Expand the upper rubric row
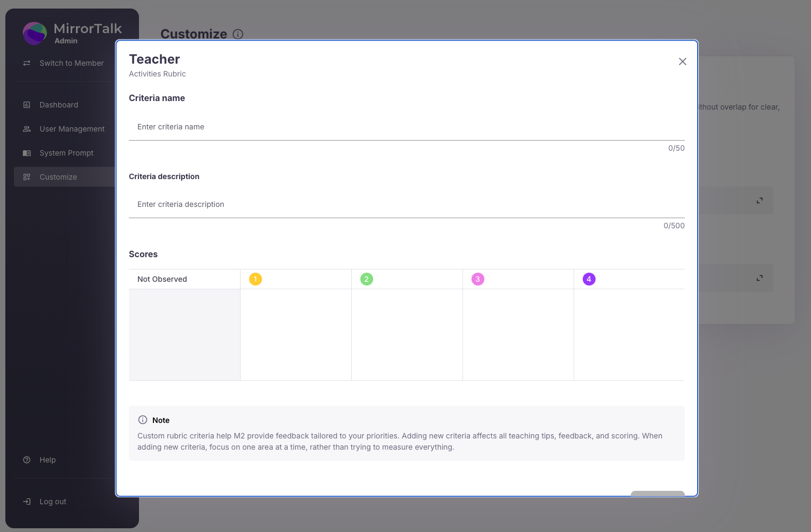This screenshot has width=811, height=532. pos(759,201)
